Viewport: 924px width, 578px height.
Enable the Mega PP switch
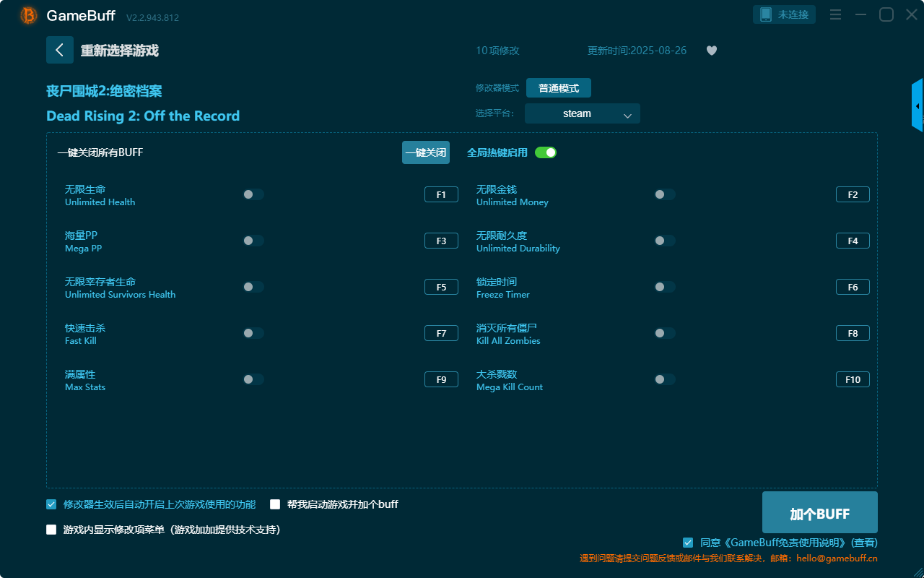pos(253,241)
